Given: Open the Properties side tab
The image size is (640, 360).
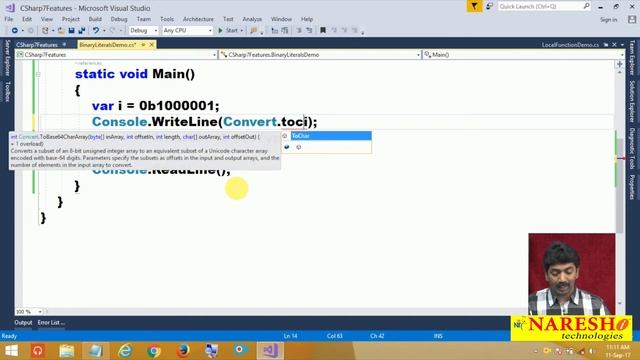Looking at the screenshot, I should click(x=632, y=187).
